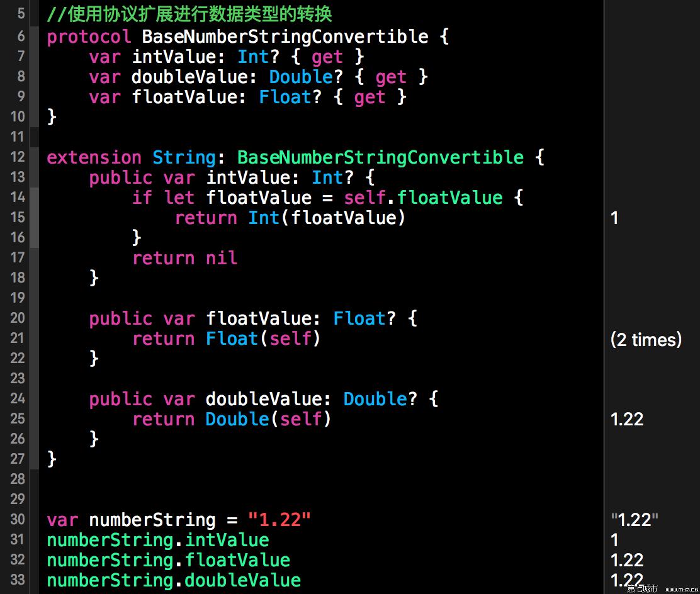Click the protocol name BaseNumberStringConvertible on line 6

[285, 36]
